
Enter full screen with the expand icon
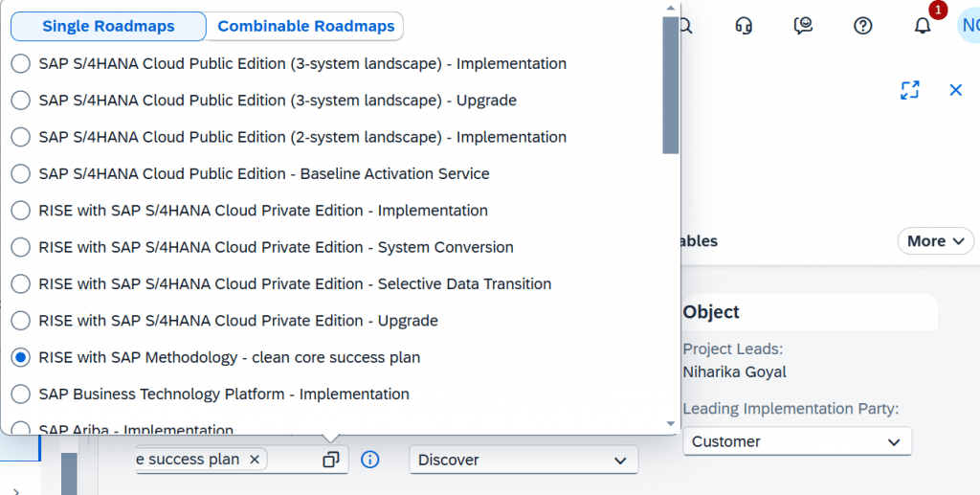(910, 89)
